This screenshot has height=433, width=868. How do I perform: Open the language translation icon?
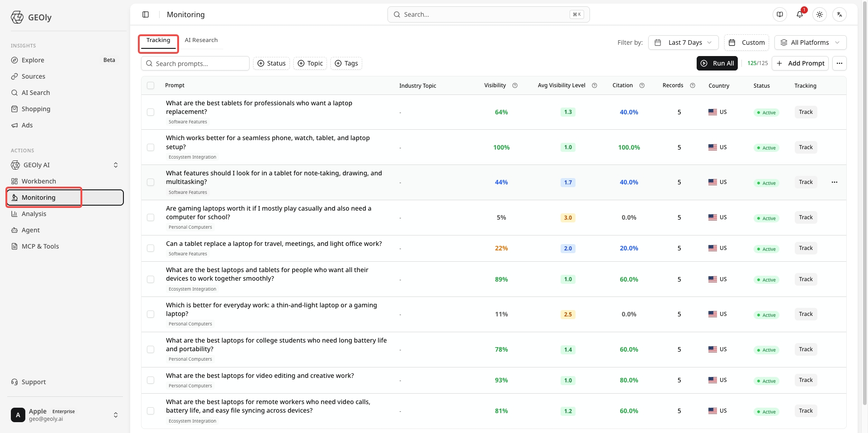tap(839, 14)
